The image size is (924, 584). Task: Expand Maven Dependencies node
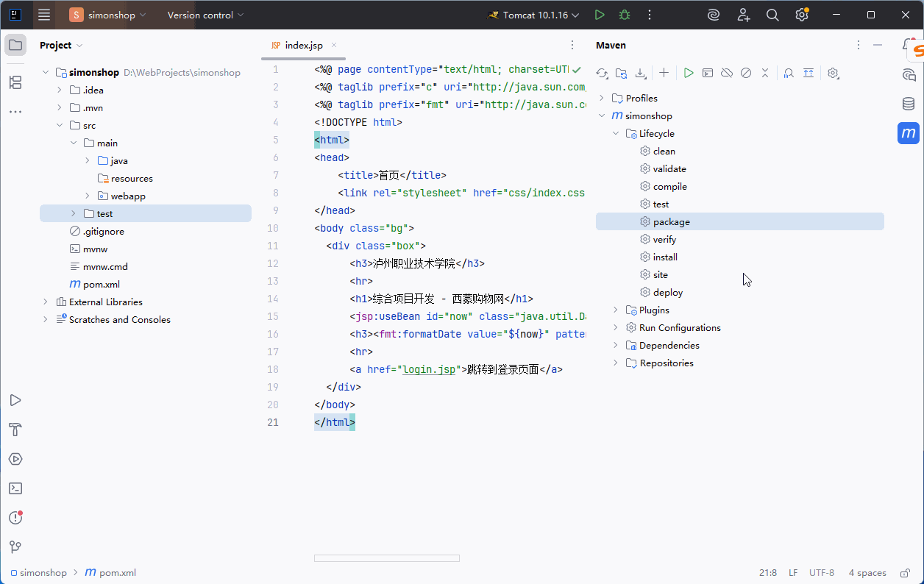point(616,345)
